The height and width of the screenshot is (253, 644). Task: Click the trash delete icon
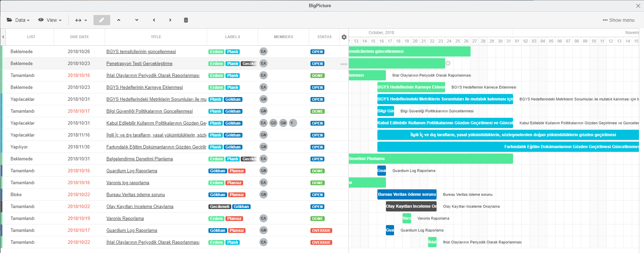click(x=186, y=20)
